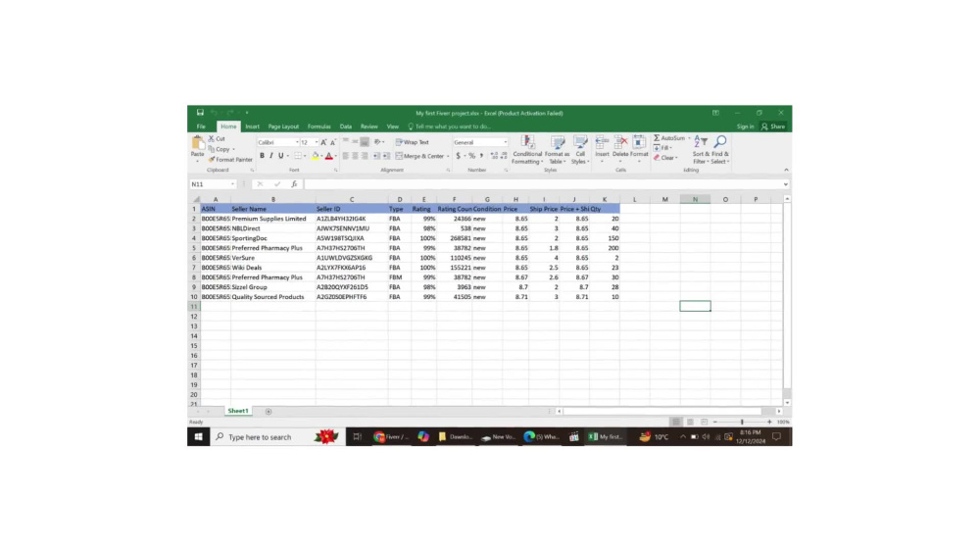Image resolution: width=980 pixels, height=552 pixels.
Task: Click the Increase Indent icon
Action: click(x=386, y=156)
